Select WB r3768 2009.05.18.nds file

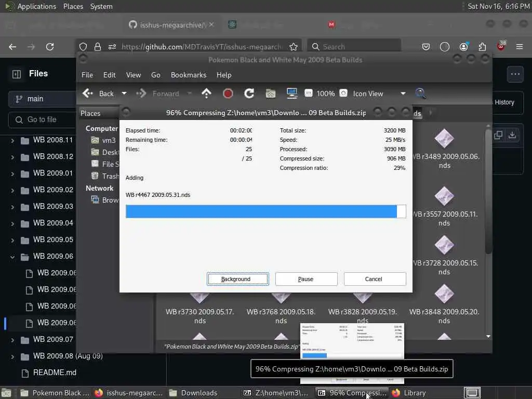pyautogui.click(x=281, y=311)
